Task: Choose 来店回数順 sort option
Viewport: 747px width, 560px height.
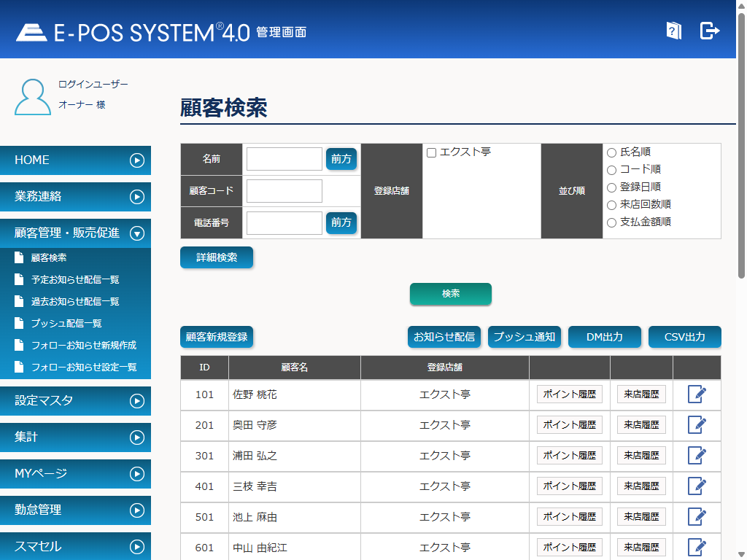Action: (612, 205)
